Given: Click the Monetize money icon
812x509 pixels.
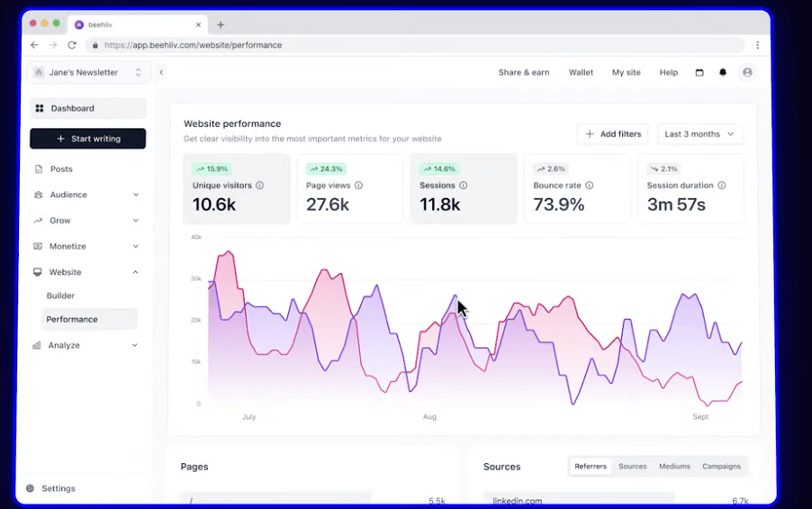Looking at the screenshot, I should tap(38, 246).
